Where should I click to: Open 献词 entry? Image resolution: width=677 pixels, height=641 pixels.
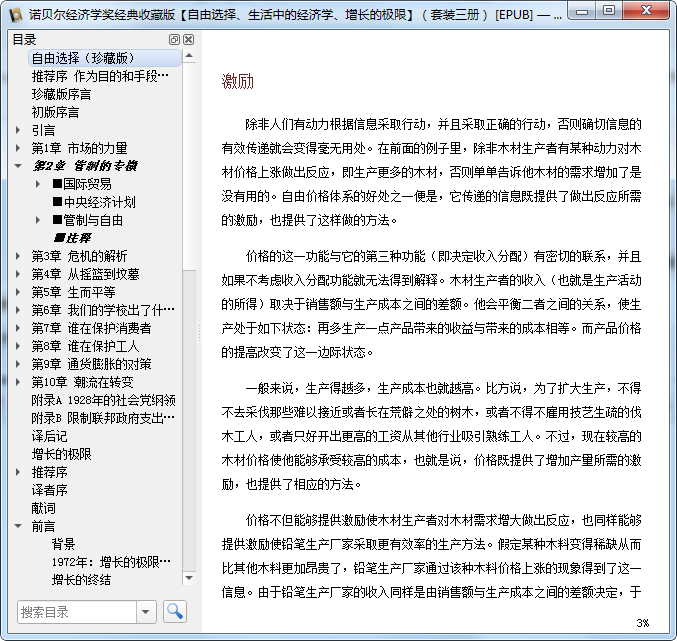click(x=43, y=508)
